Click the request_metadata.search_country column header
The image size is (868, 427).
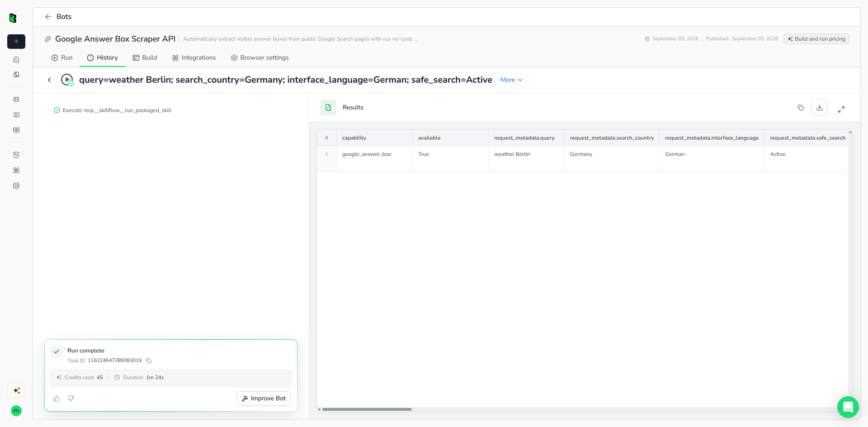(612, 138)
